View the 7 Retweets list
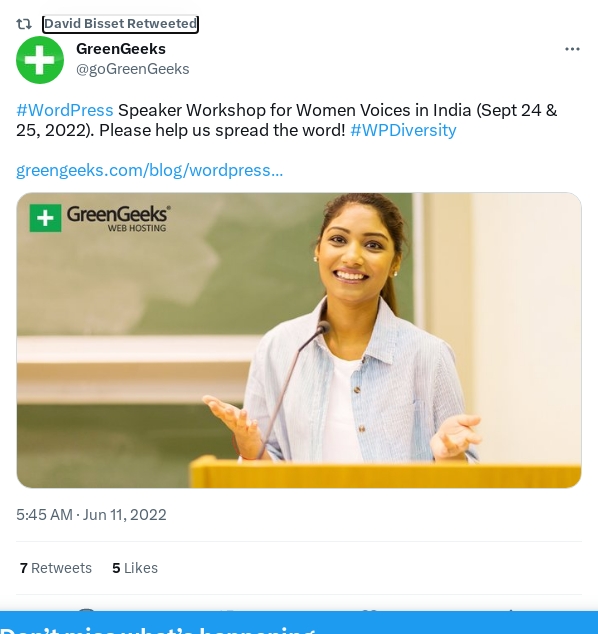Viewport: 598px width, 634px height. 56,568
